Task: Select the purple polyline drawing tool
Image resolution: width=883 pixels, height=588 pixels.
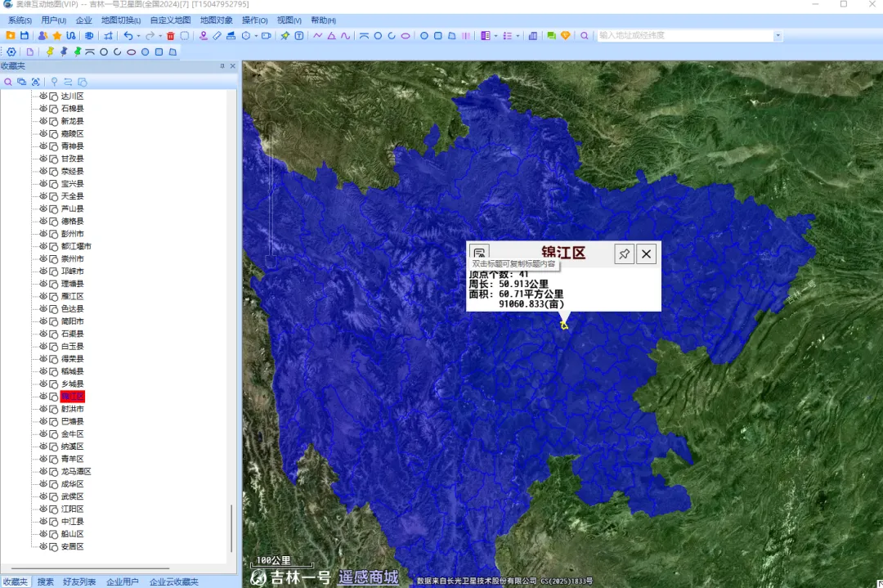Action: click(x=317, y=35)
